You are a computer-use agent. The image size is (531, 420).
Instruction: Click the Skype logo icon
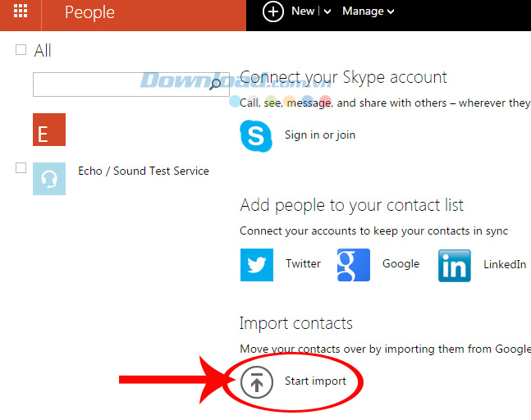click(255, 135)
